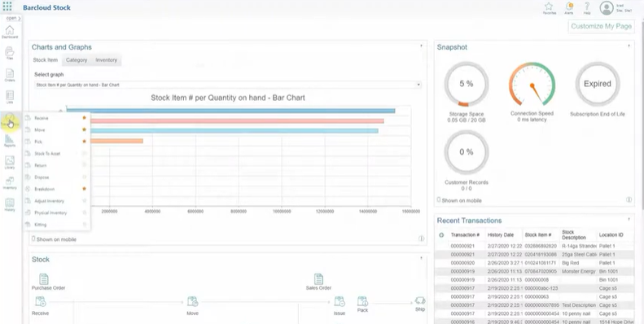Click the Receive icon in Stock workflow

pyautogui.click(x=41, y=302)
